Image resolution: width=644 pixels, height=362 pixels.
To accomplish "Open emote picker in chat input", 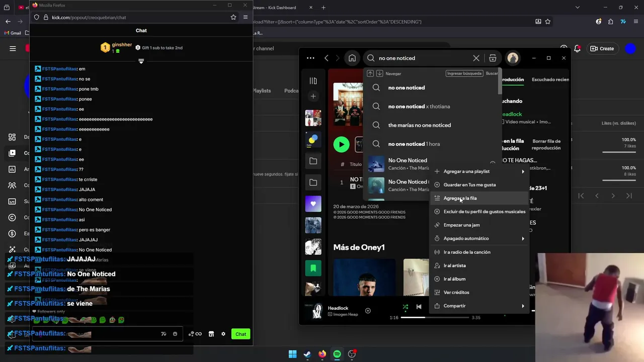I will (x=175, y=334).
